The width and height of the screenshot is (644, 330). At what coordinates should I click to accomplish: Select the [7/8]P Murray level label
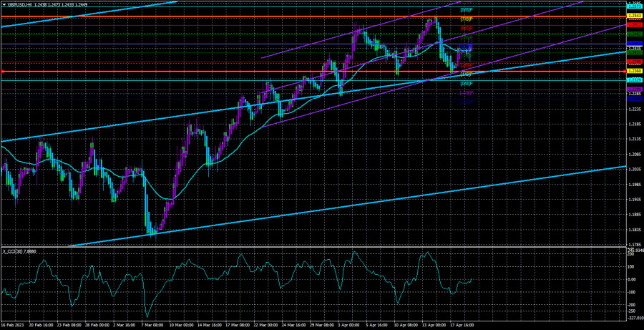click(466, 19)
